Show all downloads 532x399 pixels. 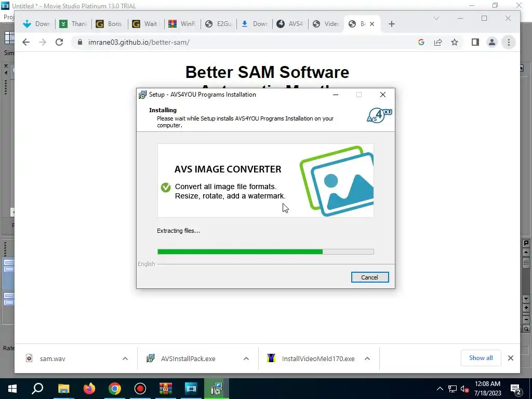coord(481,358)
